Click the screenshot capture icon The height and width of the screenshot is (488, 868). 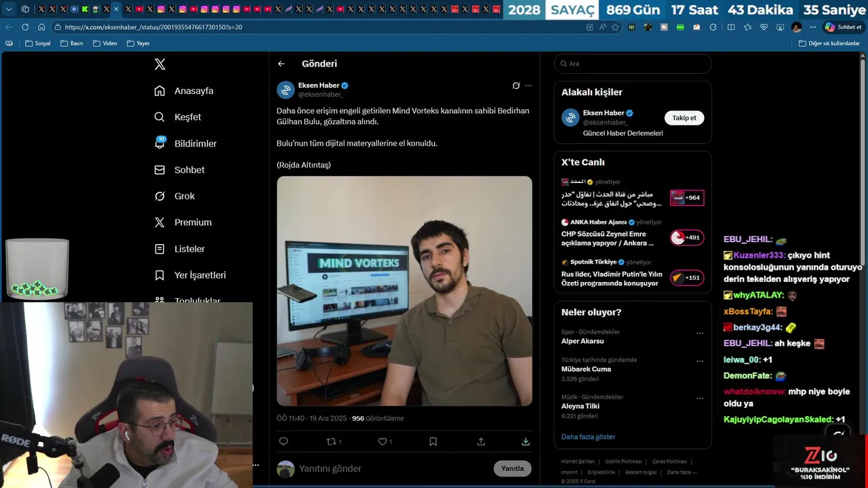click(x=780, y=27)
